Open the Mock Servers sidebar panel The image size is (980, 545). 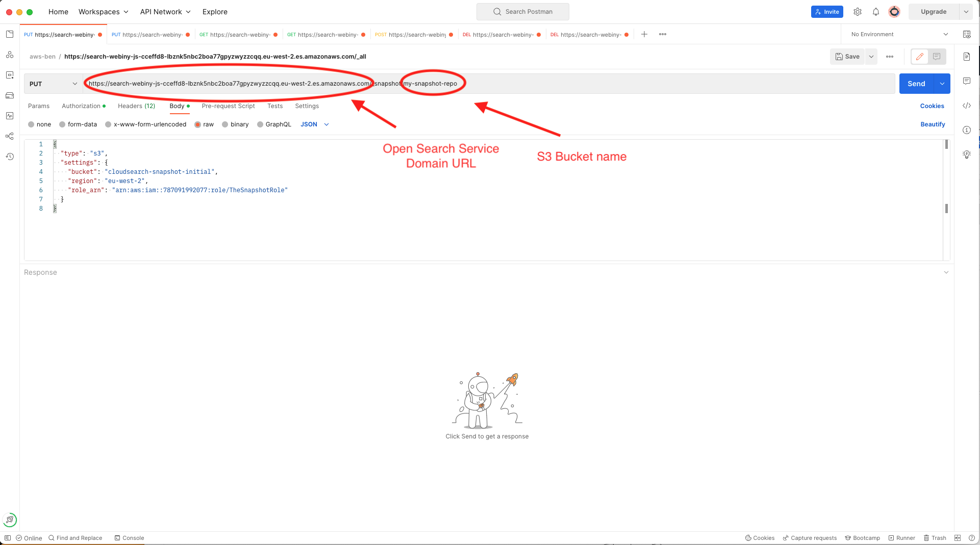point(10,95)
